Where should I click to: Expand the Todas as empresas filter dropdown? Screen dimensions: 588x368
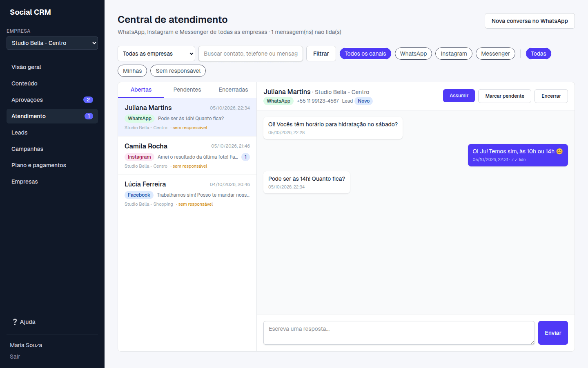(156, 54)
